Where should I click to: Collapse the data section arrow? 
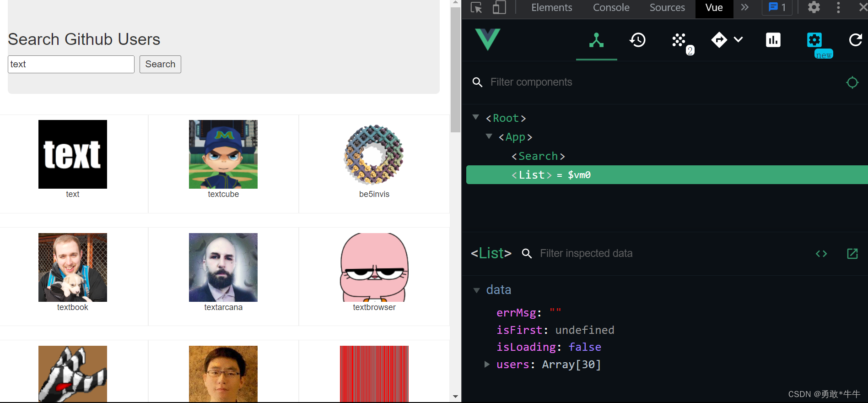click(477, 290)
